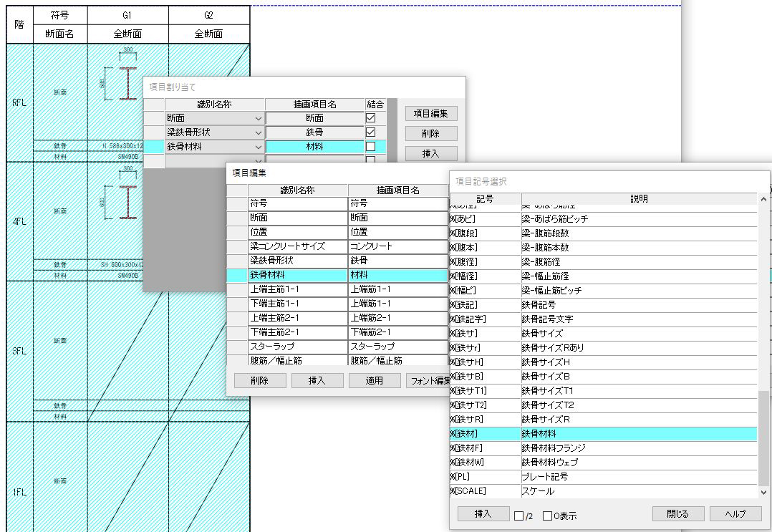Select the %[鉄サB] symbol row
Viewport: 772px width, 532px height.
[603, 377]
